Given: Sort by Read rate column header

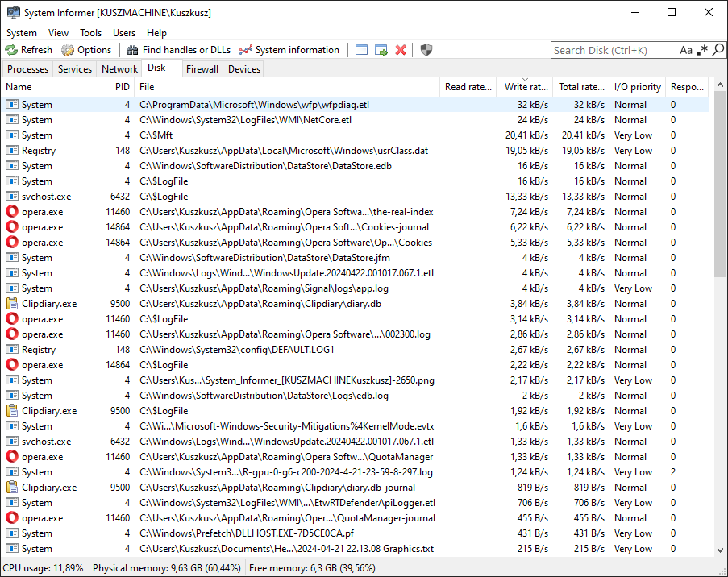Looking at the screenshot, I should pos(468,87).
